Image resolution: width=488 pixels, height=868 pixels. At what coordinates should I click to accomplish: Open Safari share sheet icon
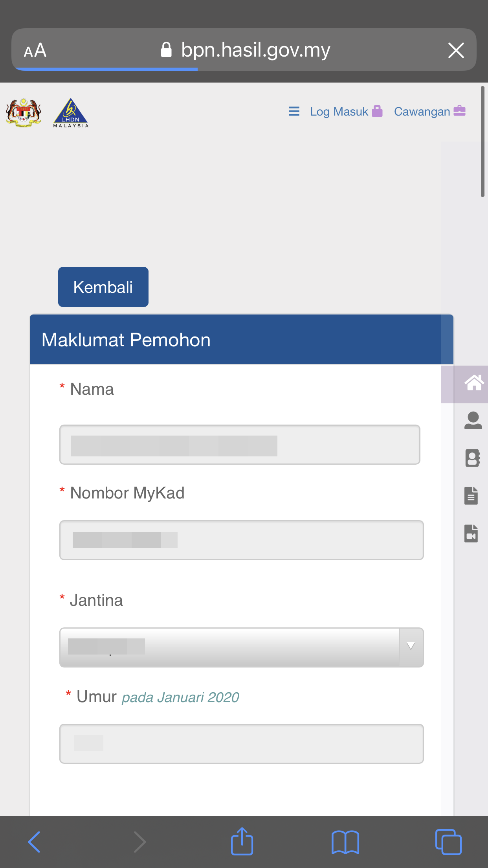coord(242,841)
